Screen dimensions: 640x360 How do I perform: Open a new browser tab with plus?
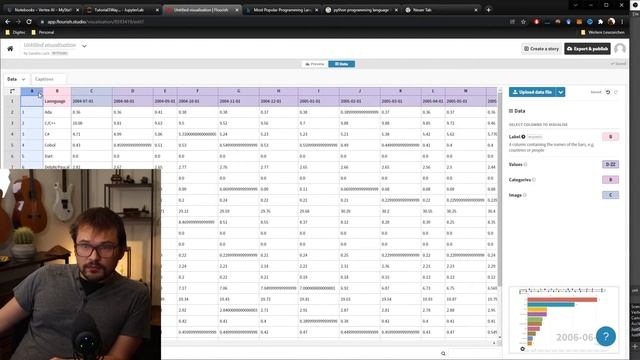(x=489, y=10)
